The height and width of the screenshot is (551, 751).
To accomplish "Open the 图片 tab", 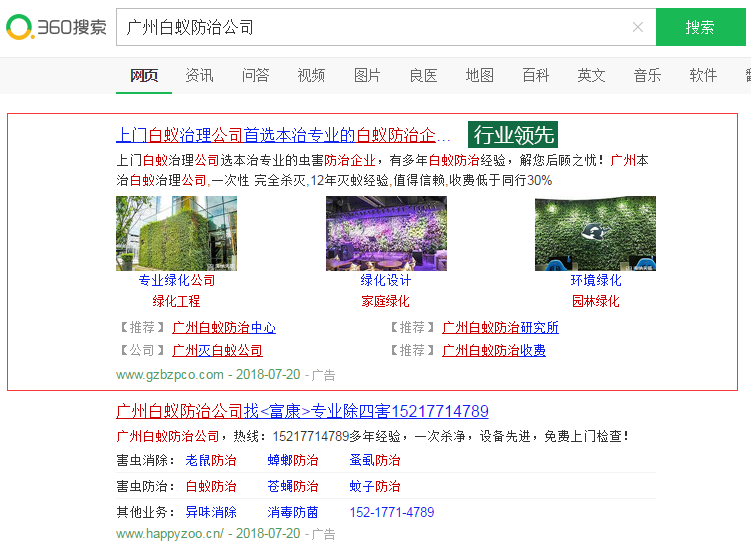I will point(367,75).
